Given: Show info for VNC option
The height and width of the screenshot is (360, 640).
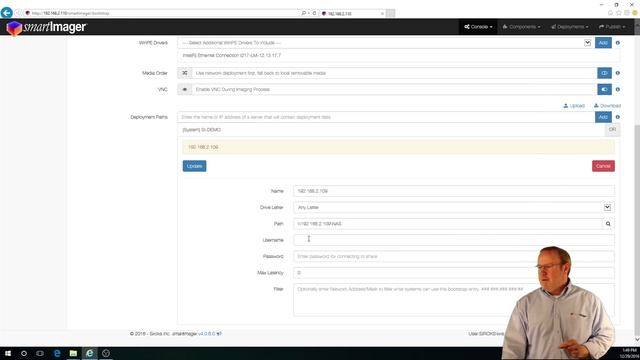Looking at the screenshot, I should click(618, 89).
